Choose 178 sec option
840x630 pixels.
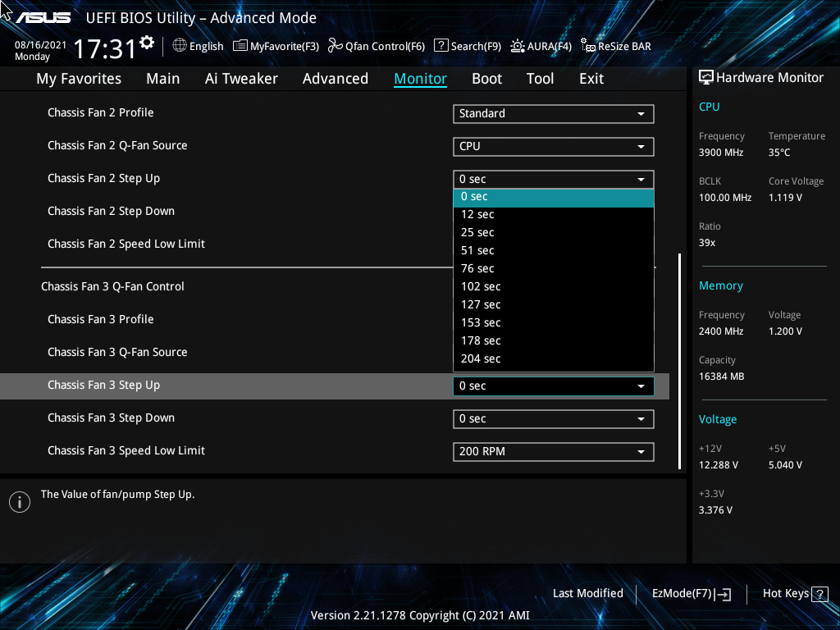click(554, 340)
